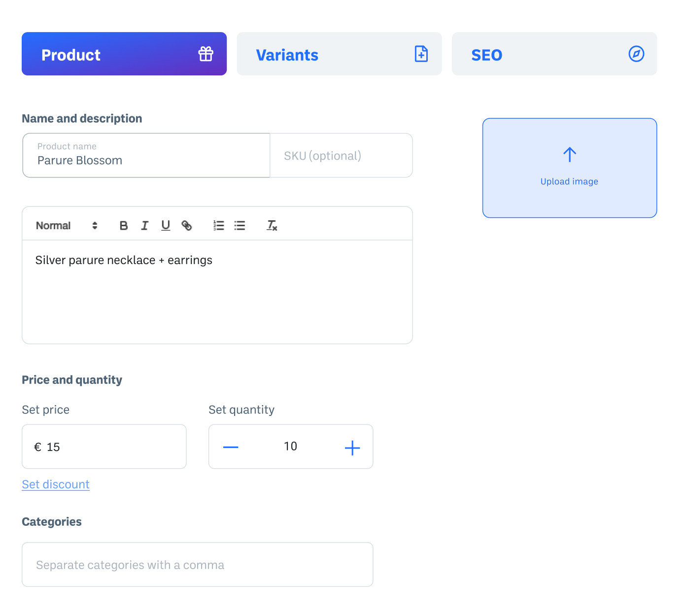Image resolution: width=690 pixels, height=616 pixels.
Task: Select the Product tab
Action: [x=124, y=54]
